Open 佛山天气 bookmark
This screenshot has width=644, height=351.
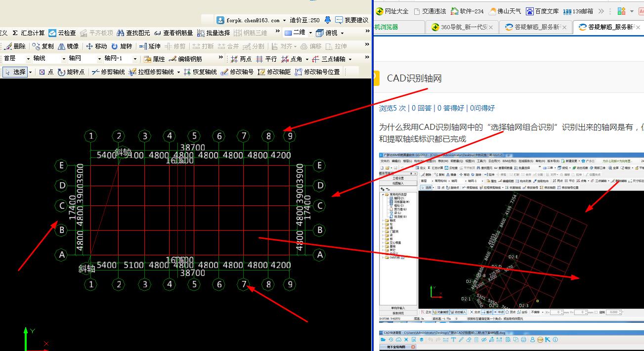[x=505, y=11]
